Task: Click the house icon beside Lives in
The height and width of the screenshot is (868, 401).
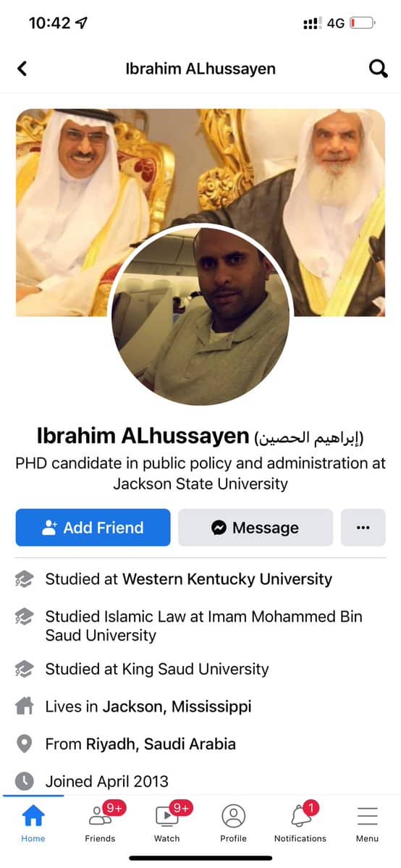Action: click(25, 707)
